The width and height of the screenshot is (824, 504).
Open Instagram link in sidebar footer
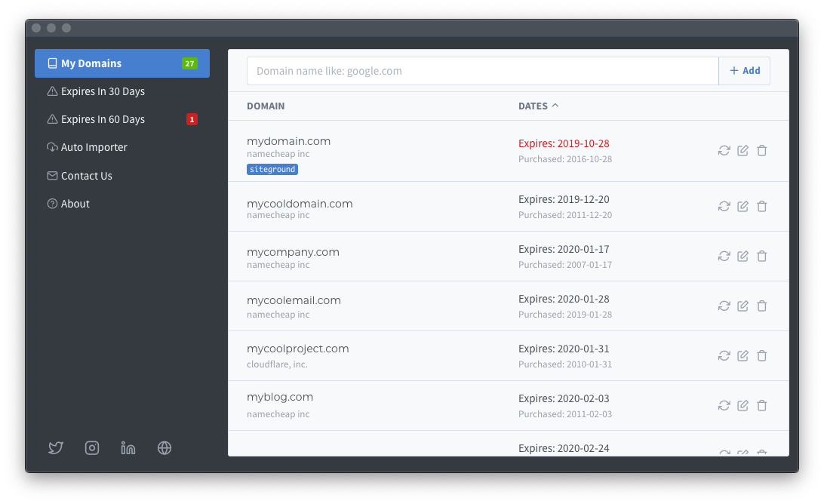92,447
